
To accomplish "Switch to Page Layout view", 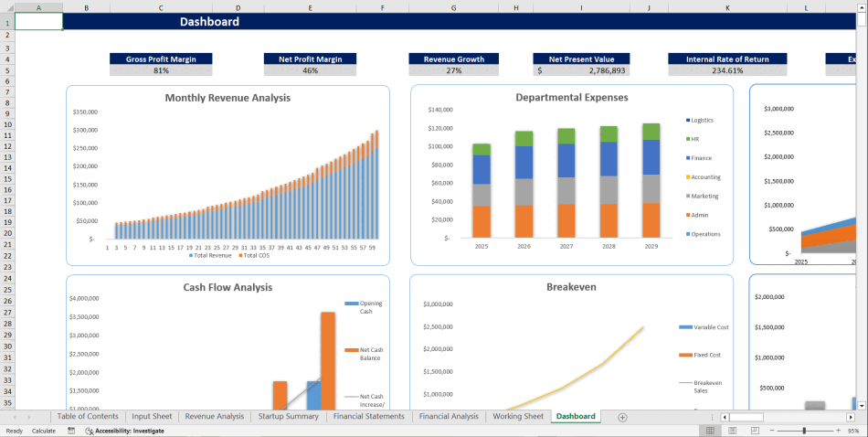I will pyautogui.click(x=731, y=431).
